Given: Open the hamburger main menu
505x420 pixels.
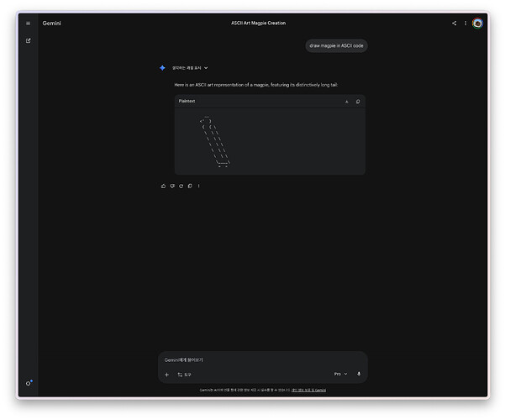Looking at the screenshot, I should point(29,24).
